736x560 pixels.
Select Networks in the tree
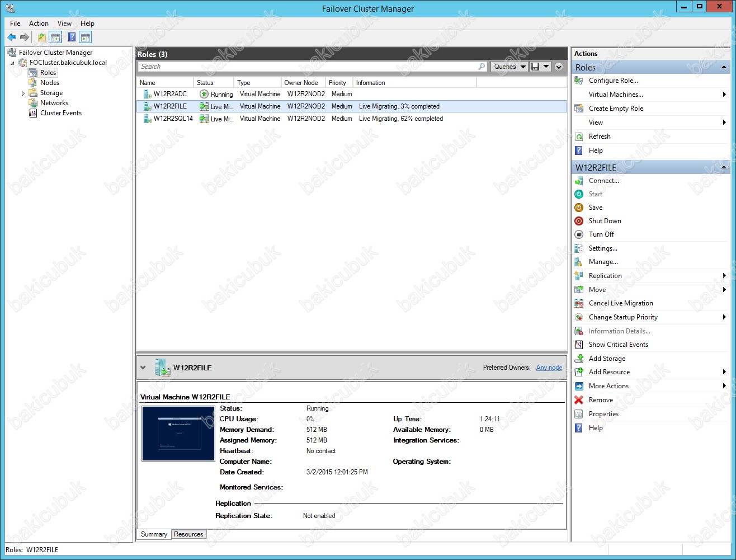54,103
